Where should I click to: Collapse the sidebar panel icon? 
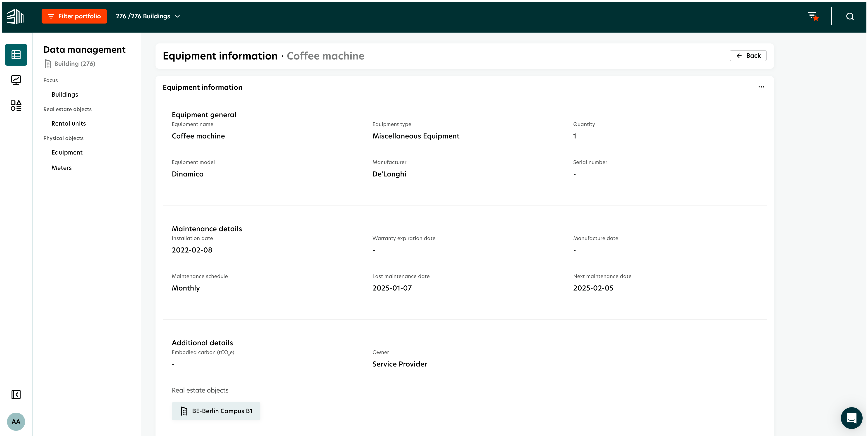pos(16,395)
